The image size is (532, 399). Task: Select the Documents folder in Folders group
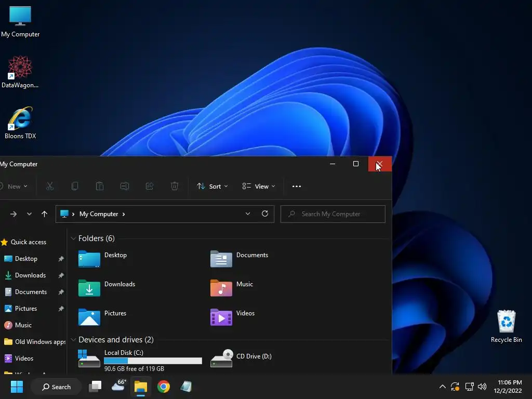click(239, 259)
